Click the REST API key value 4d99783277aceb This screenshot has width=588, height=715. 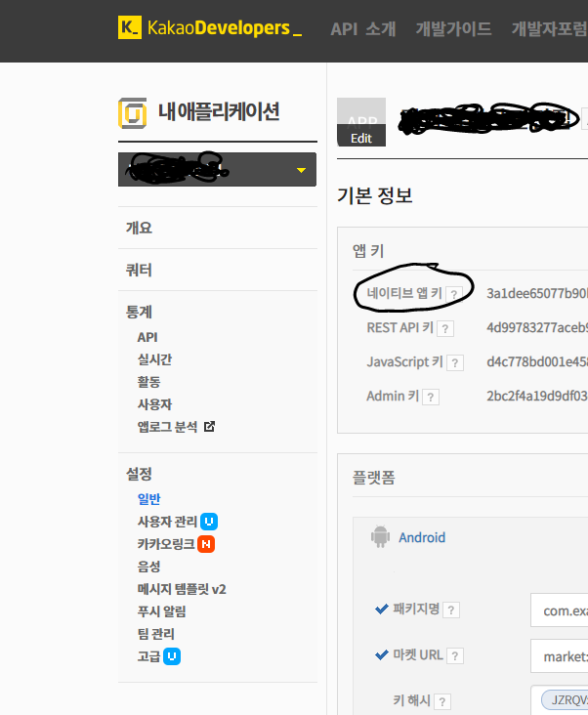click(x=537, y=327)
